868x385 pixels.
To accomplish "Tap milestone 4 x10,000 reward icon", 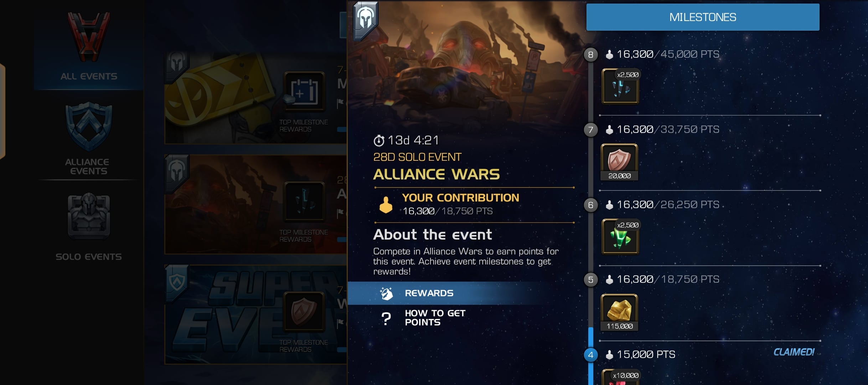I will (x=620, y=377).
